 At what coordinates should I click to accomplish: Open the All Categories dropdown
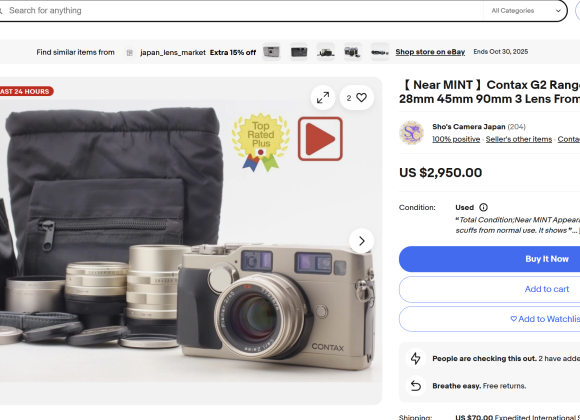click(525, 11)
